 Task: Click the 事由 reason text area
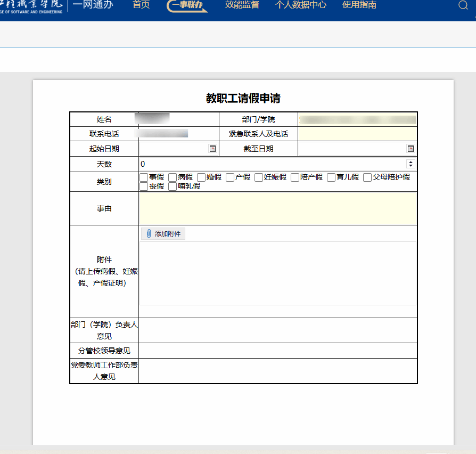click(x=277, y=208)
